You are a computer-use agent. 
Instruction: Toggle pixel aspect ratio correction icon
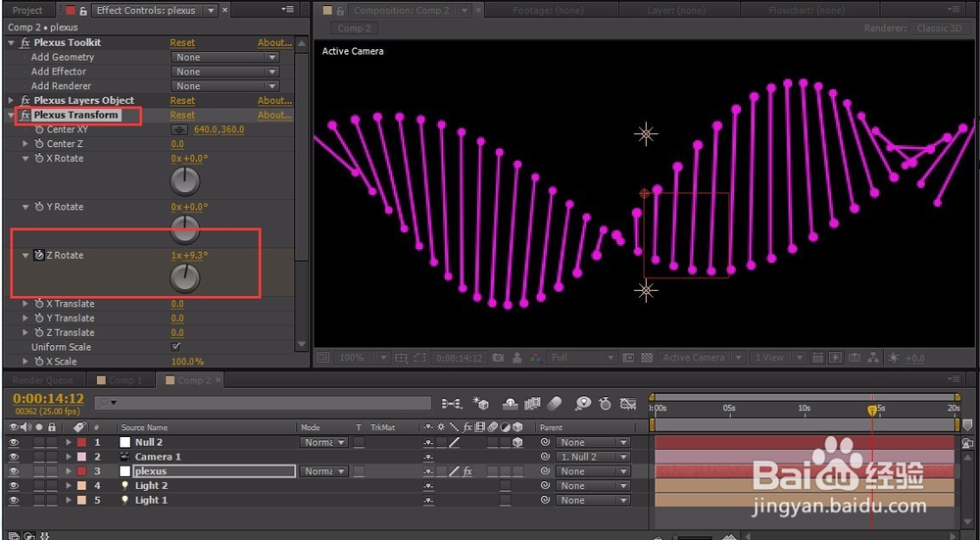817,358
